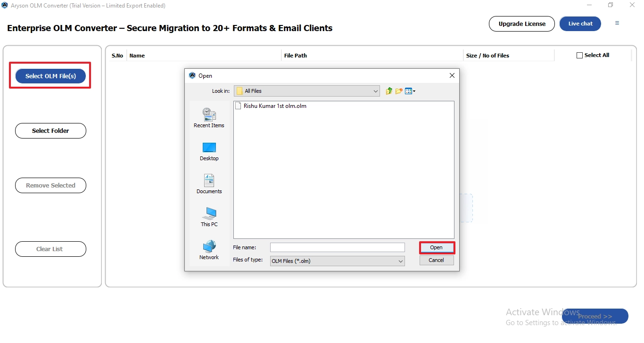Minimize the Aryson OLM Converter window
The width and height of the screenshot is (644, 343).
[589, 5]
